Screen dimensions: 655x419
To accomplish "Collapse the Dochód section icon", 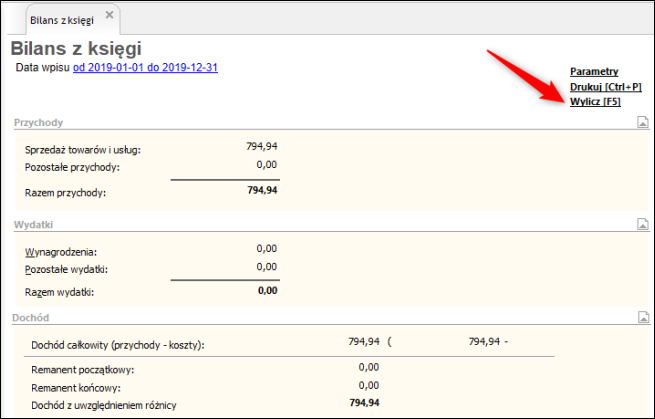I will pos(643,317).
